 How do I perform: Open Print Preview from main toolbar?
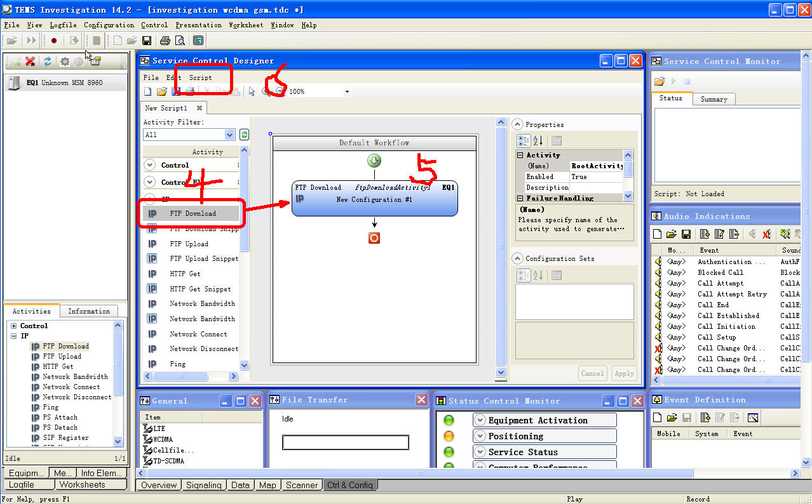tap(180, 41)
